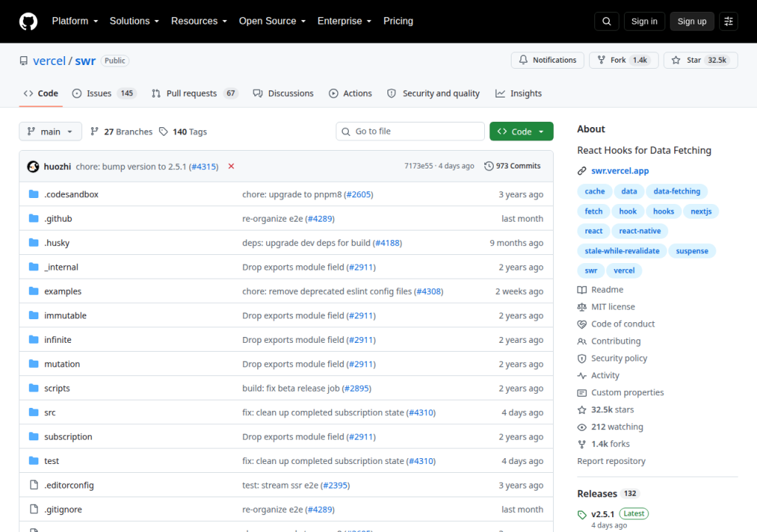Switch to the Pull requests tab

point(195,93)
